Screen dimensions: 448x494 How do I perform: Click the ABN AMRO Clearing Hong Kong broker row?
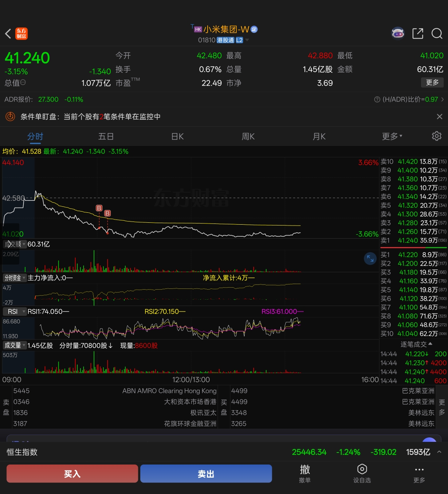tap(115, 391)
